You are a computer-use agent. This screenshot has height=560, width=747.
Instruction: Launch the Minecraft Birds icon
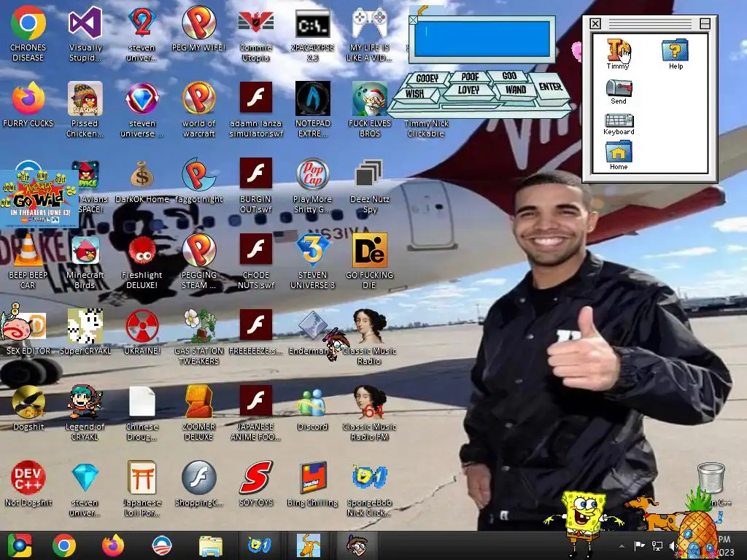(85, 250)
